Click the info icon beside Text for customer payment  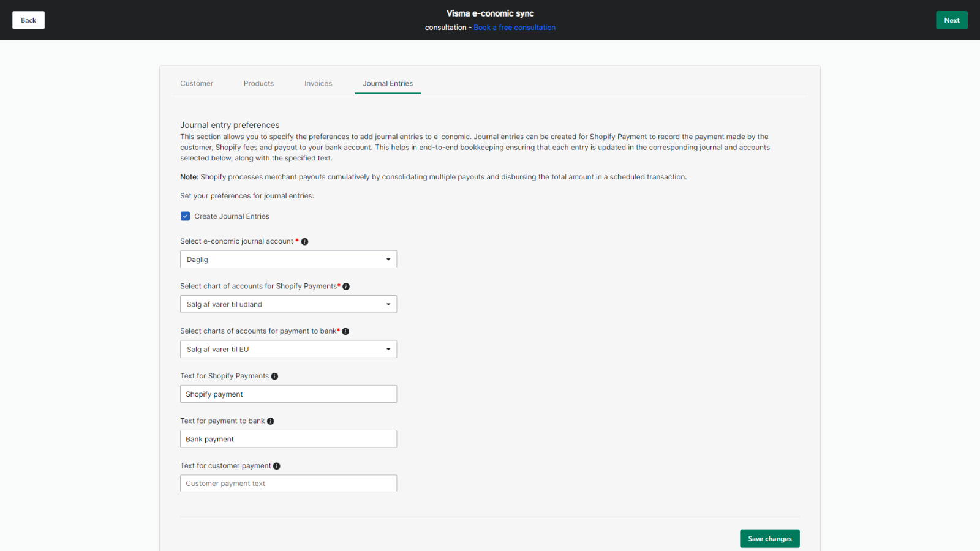[x=276, y=466]
